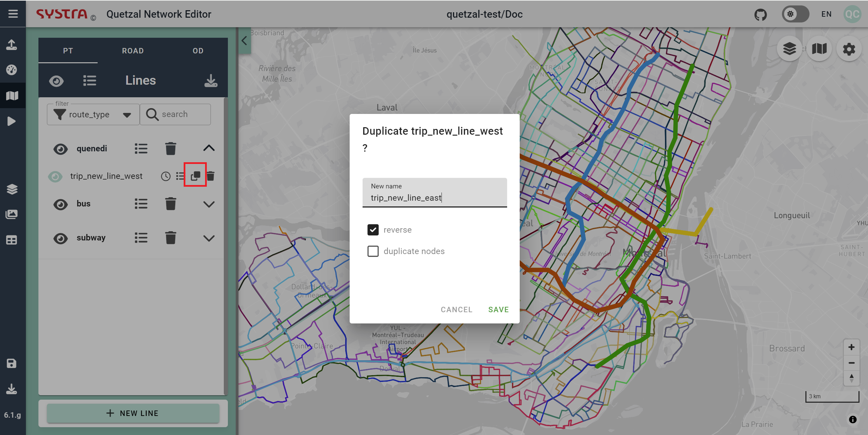Edit properties of trip_new_line_west

click(180, 176)
